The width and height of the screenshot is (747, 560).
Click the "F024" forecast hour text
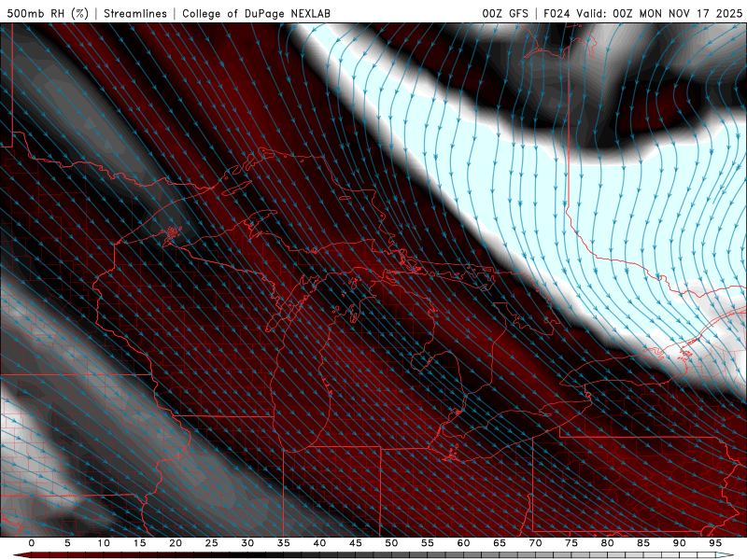557,13
